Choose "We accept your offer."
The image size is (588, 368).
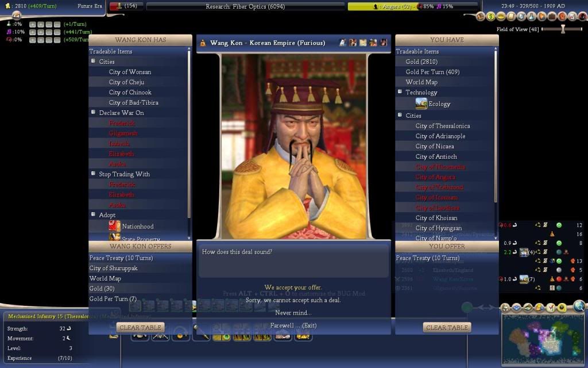pyautogui.click(x=293, y=287)
